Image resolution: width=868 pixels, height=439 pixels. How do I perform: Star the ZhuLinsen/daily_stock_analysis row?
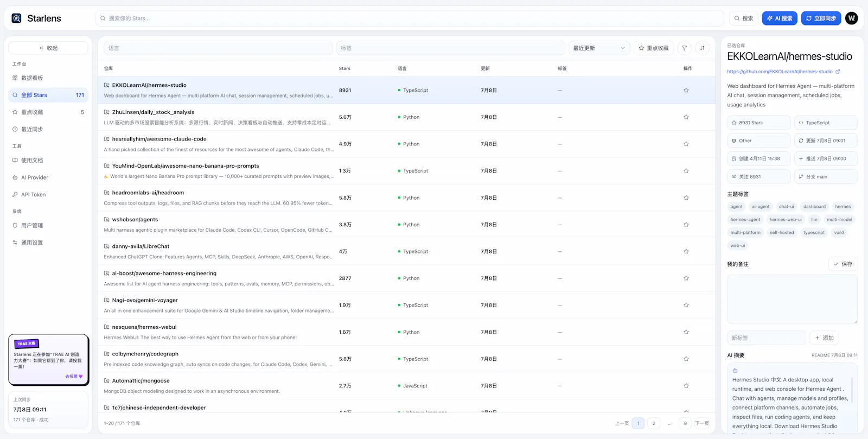[686, 117]
